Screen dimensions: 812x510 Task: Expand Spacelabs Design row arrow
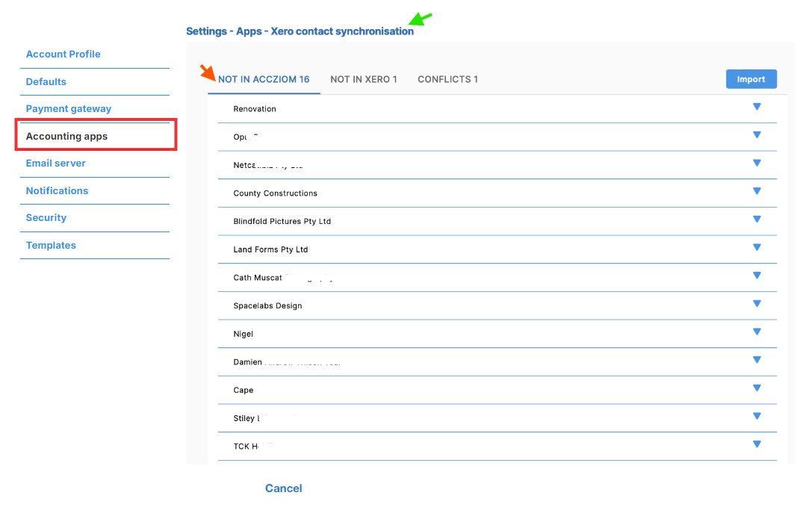[x=757, y=303]
